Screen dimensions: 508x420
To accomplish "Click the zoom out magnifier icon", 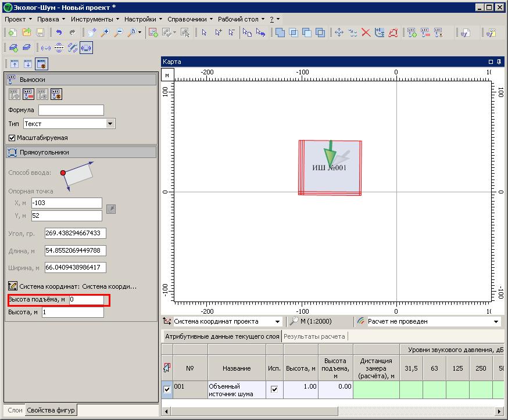I will click(x=119, y=33).
